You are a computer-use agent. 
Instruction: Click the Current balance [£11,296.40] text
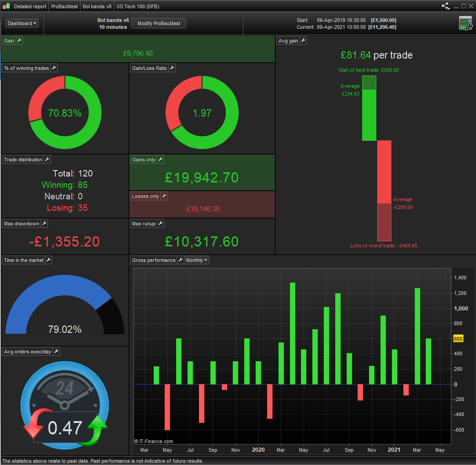(x=382, y=27)
